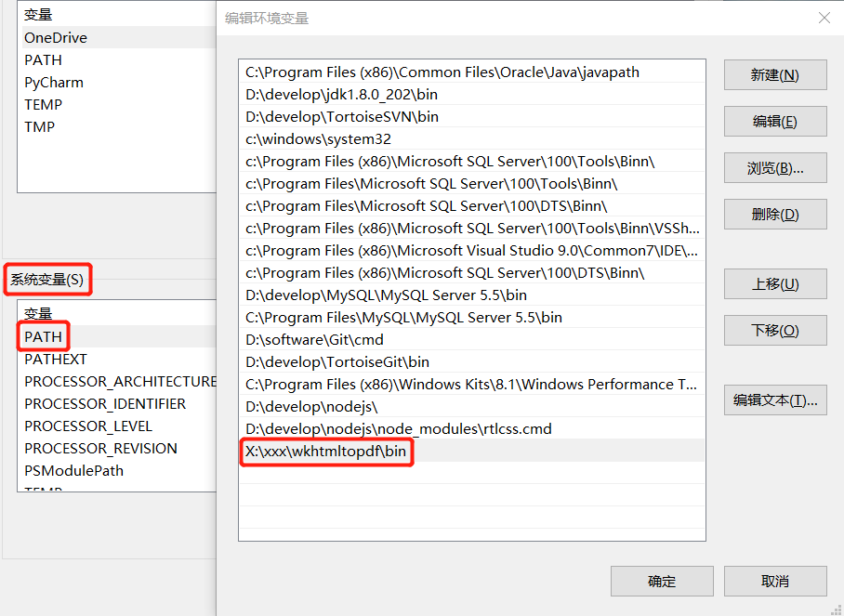Confirm with the 确定 button
Viewport: 844px width, 616px height.
pos(662,581)
